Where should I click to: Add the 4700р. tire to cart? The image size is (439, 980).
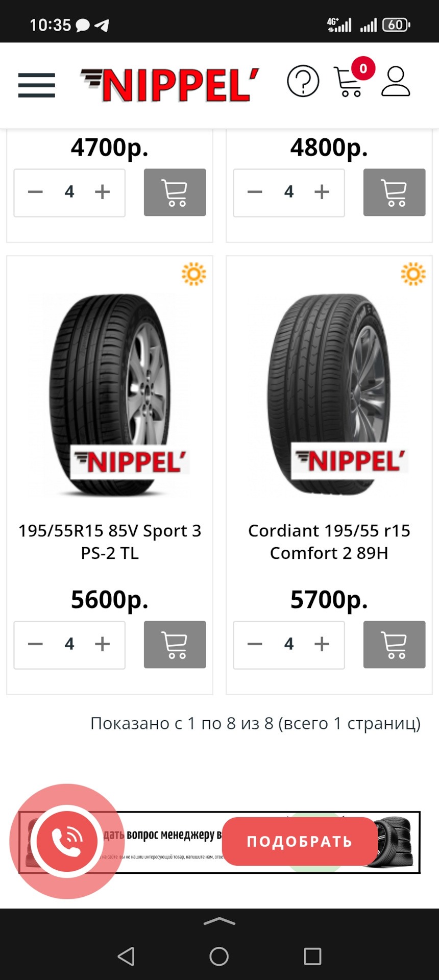(x=175, y=192)
